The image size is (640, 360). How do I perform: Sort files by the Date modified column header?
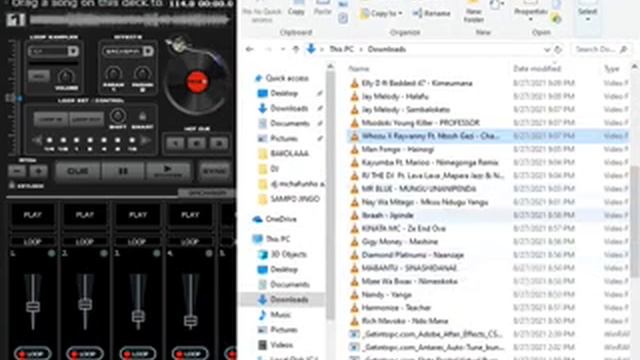[x=537, y=69]
